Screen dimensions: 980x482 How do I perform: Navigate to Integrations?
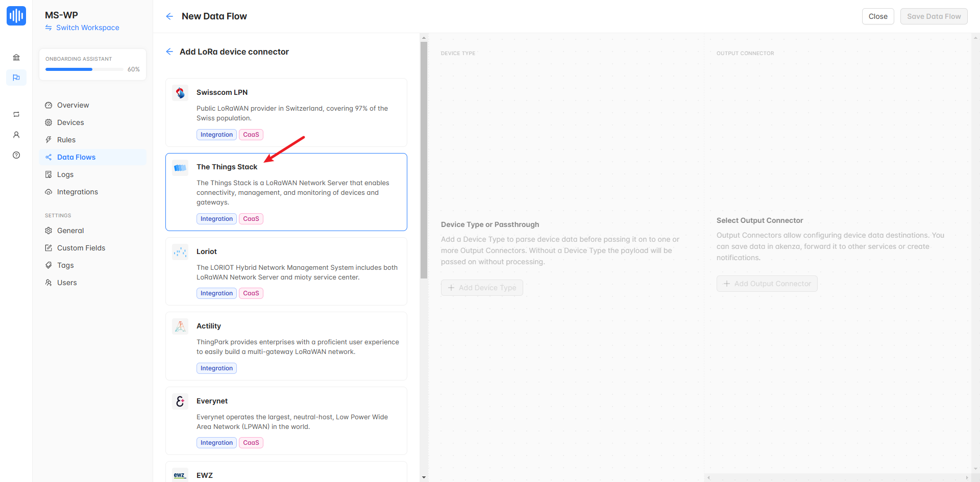coord(92,192)
